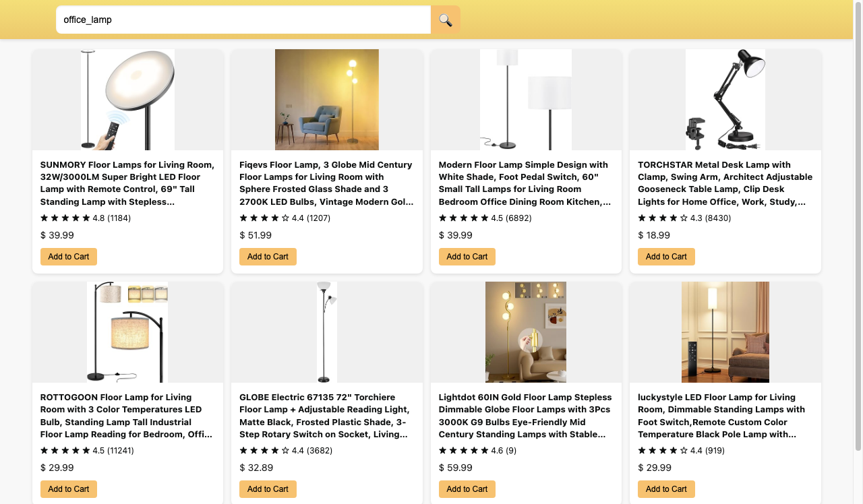
Task: Open GLOBE Electric 67135 Torchiere title link
Action: 326,416
